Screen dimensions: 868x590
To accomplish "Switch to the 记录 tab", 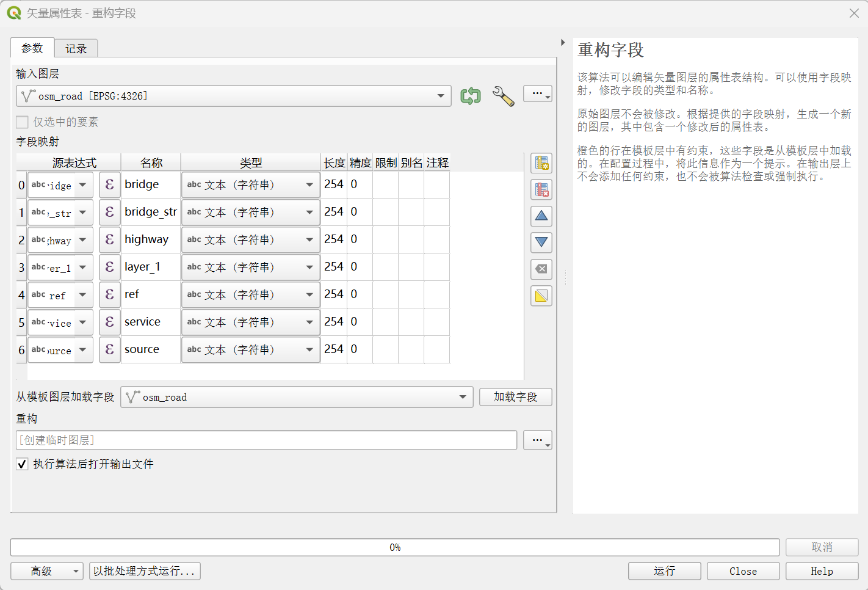I will coord(76,49).
